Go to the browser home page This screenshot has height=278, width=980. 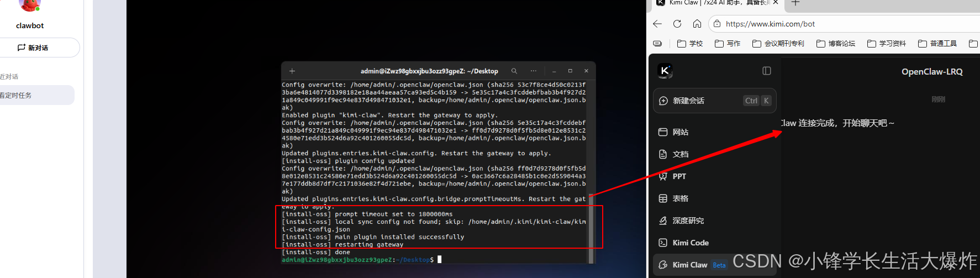697,24
